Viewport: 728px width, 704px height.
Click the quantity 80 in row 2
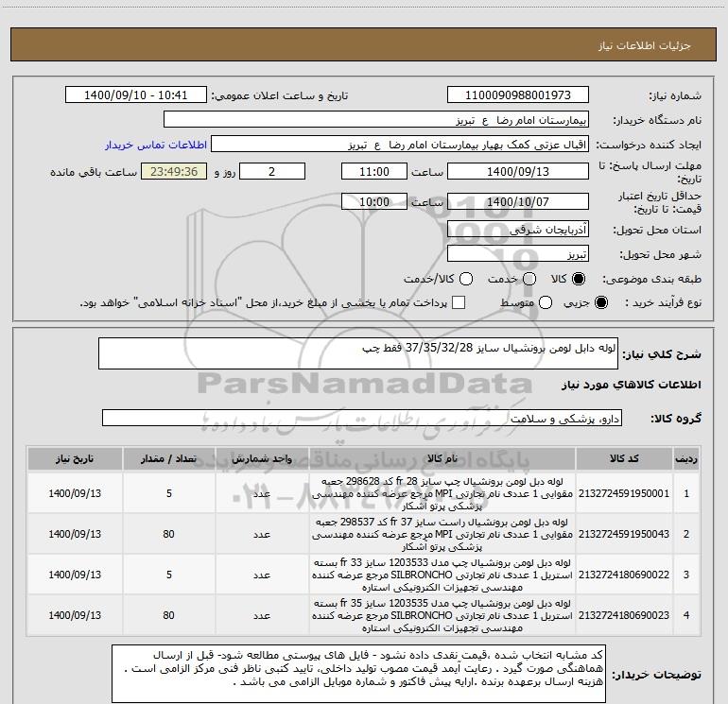tap(168, 534)
